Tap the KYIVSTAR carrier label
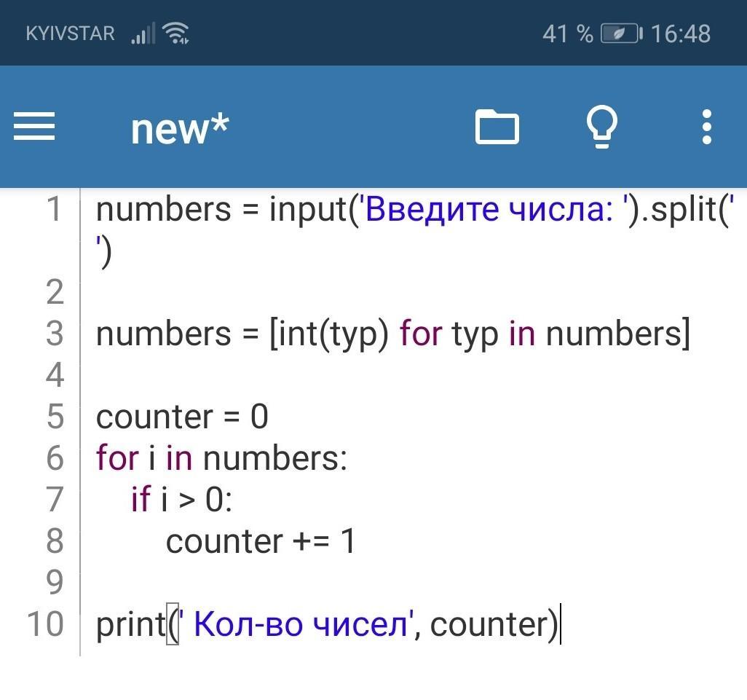Screen dimensions: 747x700 pyautogui.click(x=70, y=34)
